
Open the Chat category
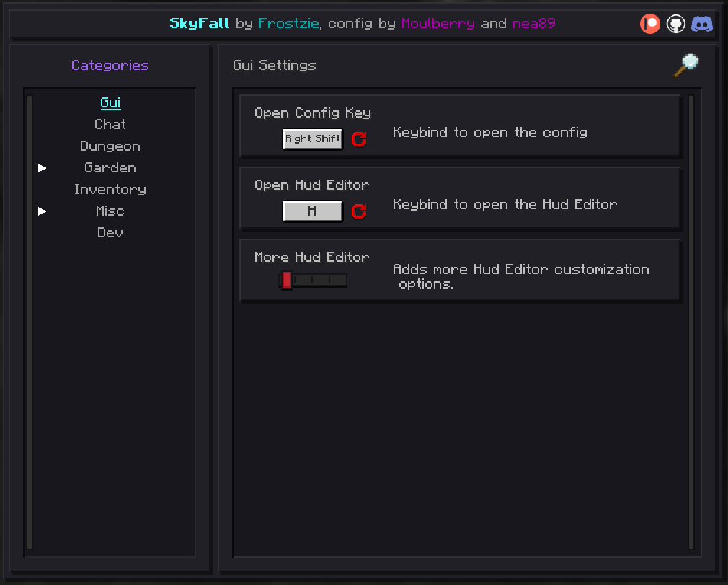click(110, 125)
